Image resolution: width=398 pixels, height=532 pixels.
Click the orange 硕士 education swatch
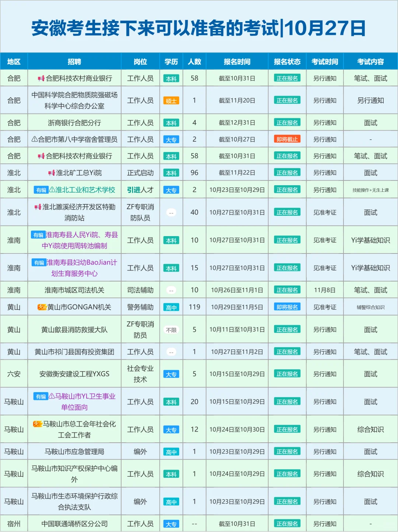[171, 100]
